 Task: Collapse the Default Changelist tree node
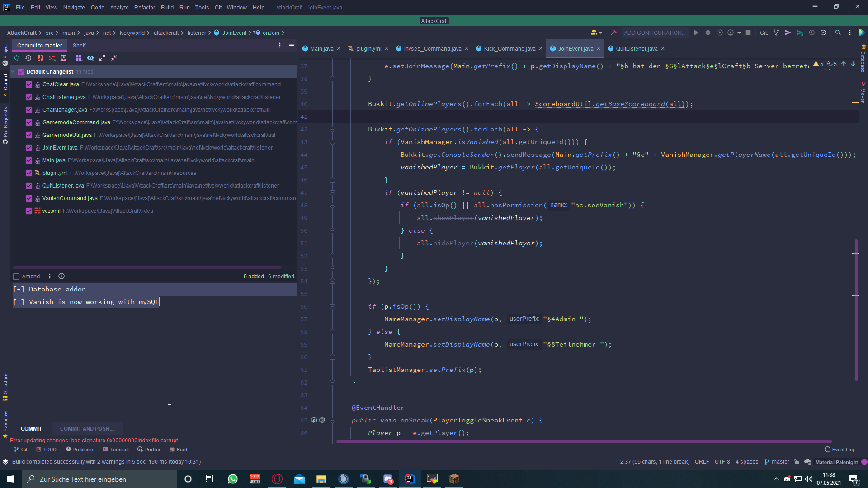(x=14, y=71)
